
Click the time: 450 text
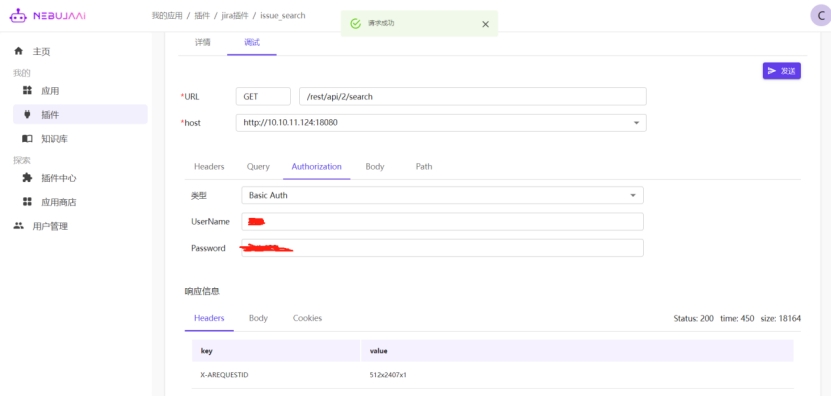(737, 319)
